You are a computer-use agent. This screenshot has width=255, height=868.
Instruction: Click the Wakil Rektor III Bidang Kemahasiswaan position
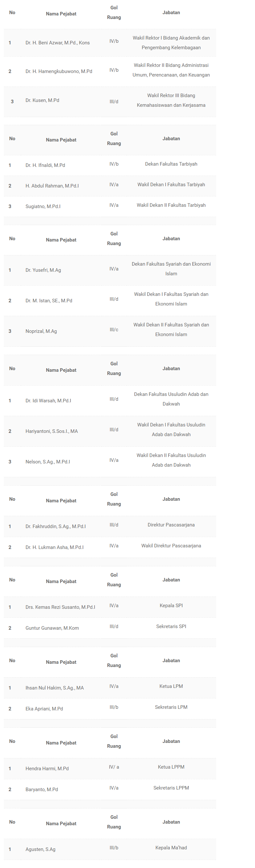[x=171, y=100]
